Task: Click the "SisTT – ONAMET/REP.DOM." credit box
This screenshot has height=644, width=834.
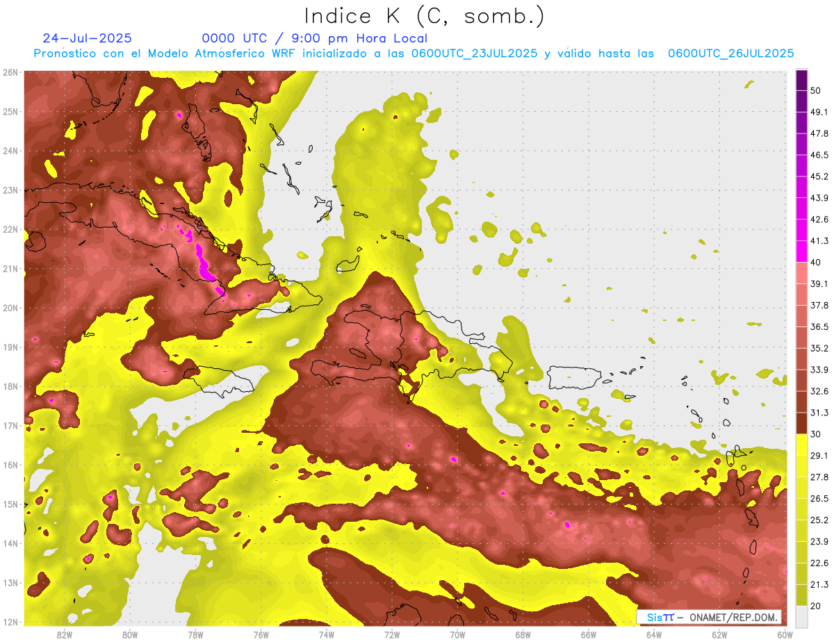Action: coord(709,617)
